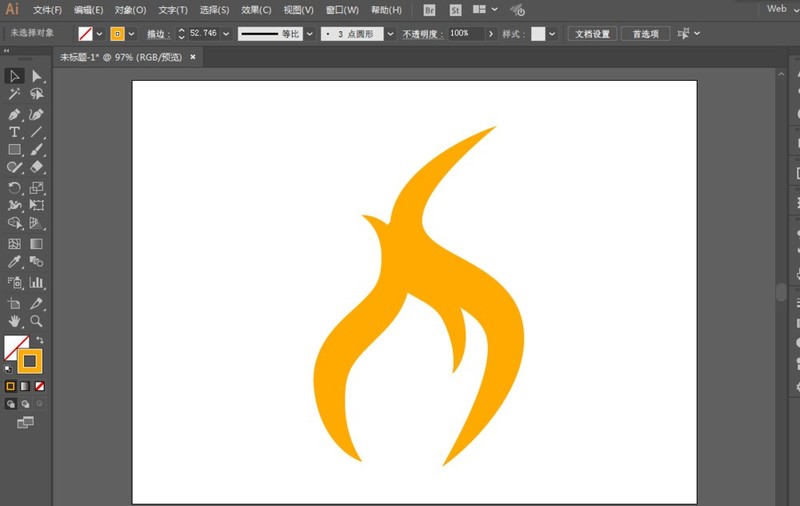
Task: Open the 窗口(W) menu
Action: pos(342,10)
